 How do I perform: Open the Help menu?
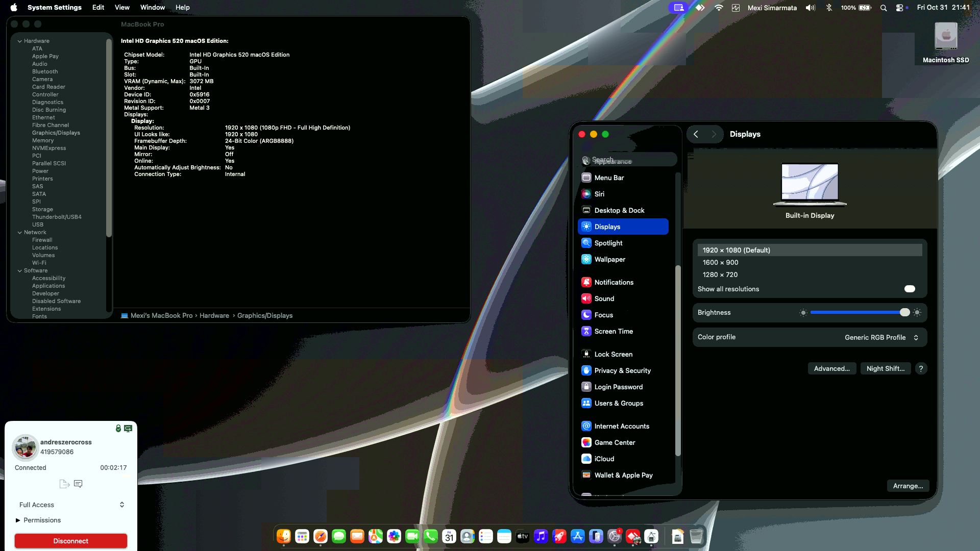(x=183, y=8)
